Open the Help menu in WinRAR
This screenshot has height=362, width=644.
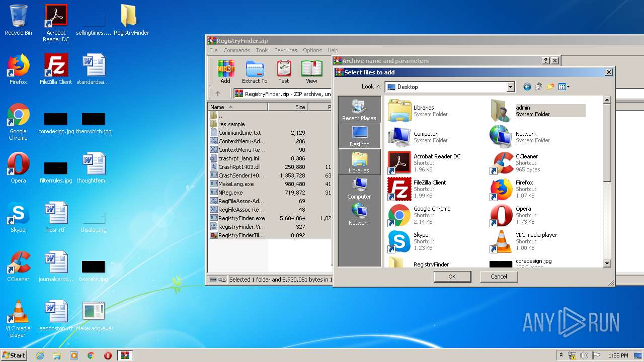click(333, 50)
